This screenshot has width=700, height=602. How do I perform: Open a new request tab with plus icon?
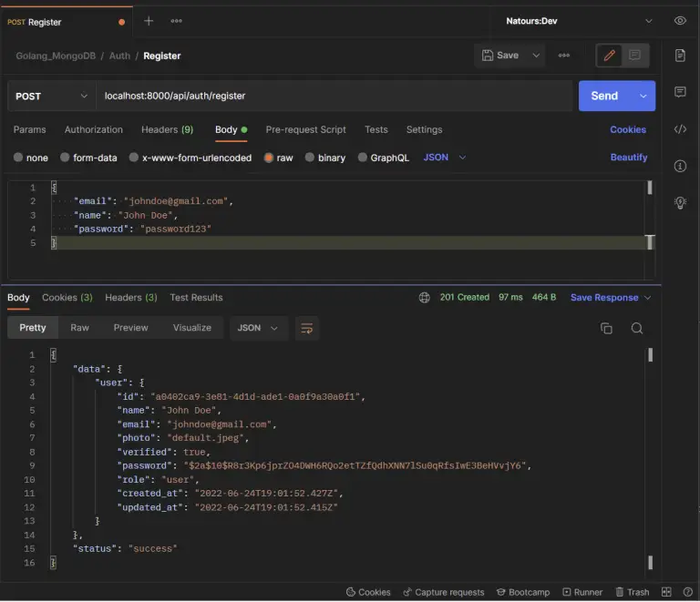click(149, 21)
